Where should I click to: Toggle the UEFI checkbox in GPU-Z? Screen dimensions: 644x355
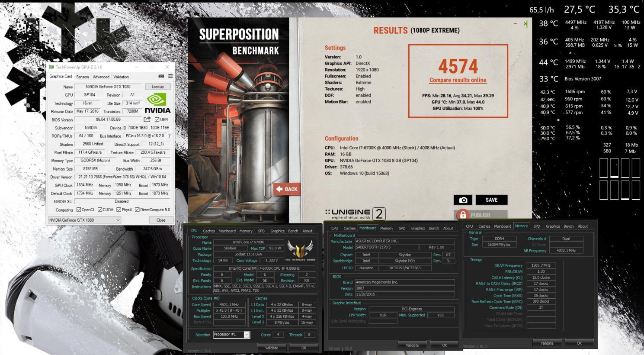tap(157, 119)
